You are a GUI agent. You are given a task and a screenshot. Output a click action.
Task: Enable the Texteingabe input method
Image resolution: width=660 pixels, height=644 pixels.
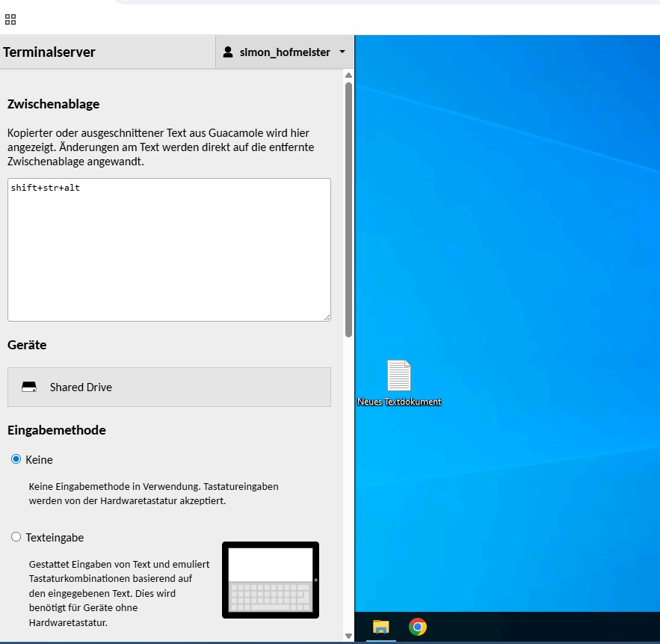click(15, 537)
